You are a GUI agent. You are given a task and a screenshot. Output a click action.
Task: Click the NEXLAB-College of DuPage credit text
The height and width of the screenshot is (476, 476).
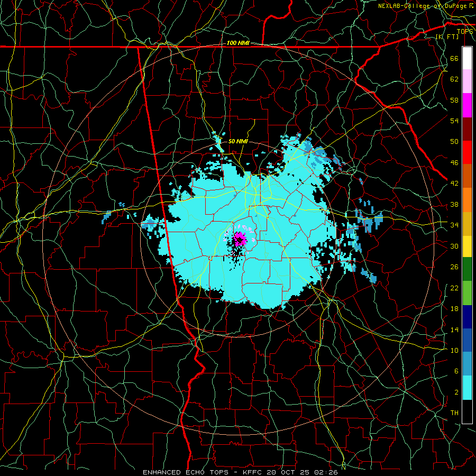tap(426, 6)
